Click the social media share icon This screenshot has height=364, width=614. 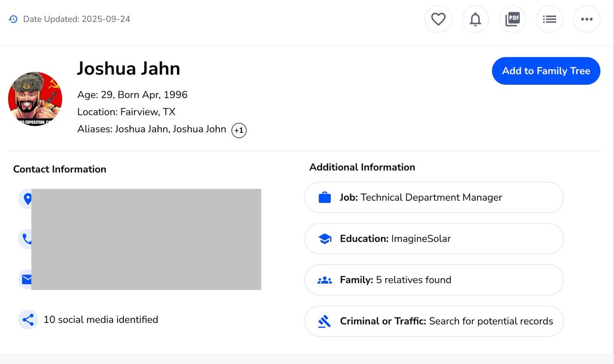point(28,320)
